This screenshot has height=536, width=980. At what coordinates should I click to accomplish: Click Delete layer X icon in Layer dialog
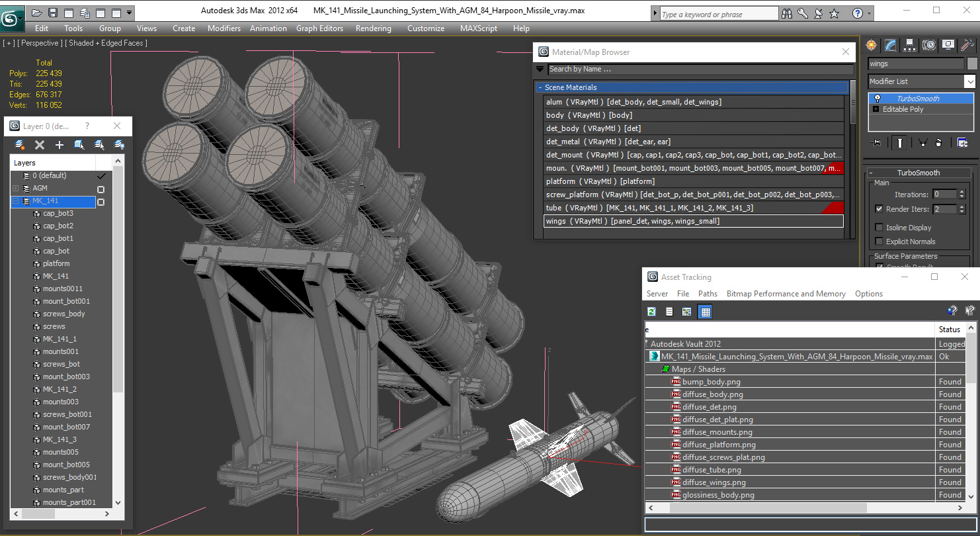coord(40,145)
